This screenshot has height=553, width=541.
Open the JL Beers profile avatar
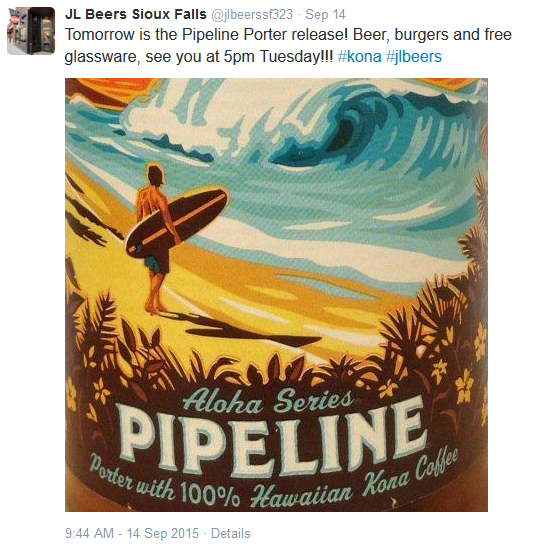point(31,31)
